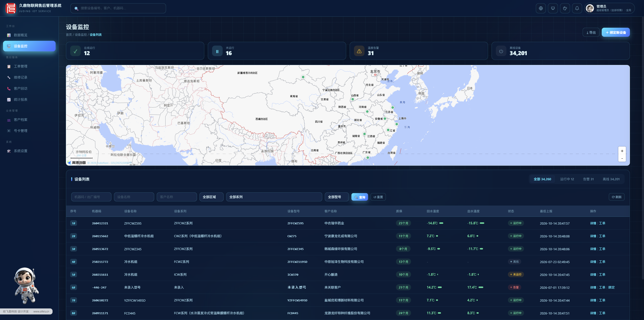Click the 离线设备 power icon
This screenshot has height=320, width=644.
pyautogui.click(x=501, y=51)
